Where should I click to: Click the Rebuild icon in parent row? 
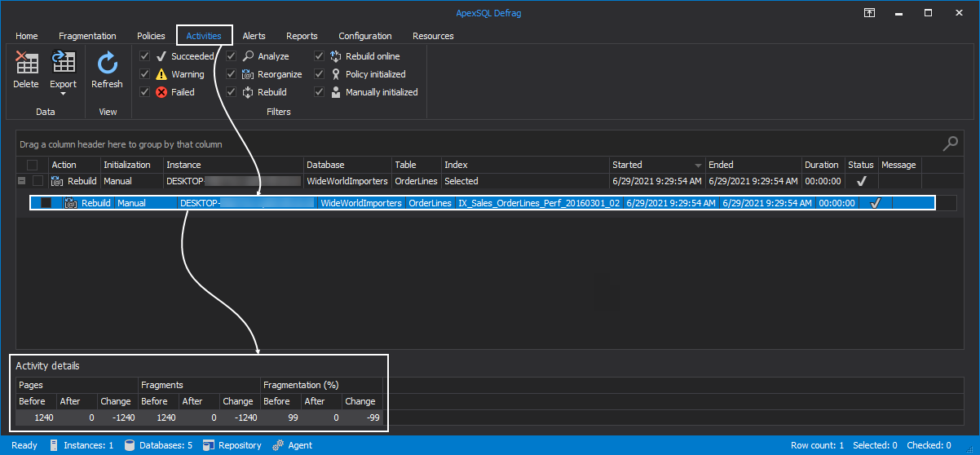(57, 181)
